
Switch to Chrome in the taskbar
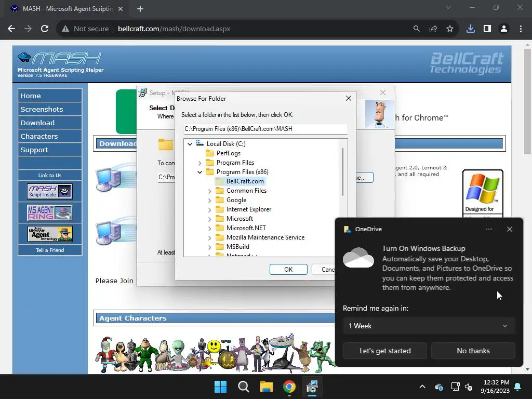click(x=289, y=387)
